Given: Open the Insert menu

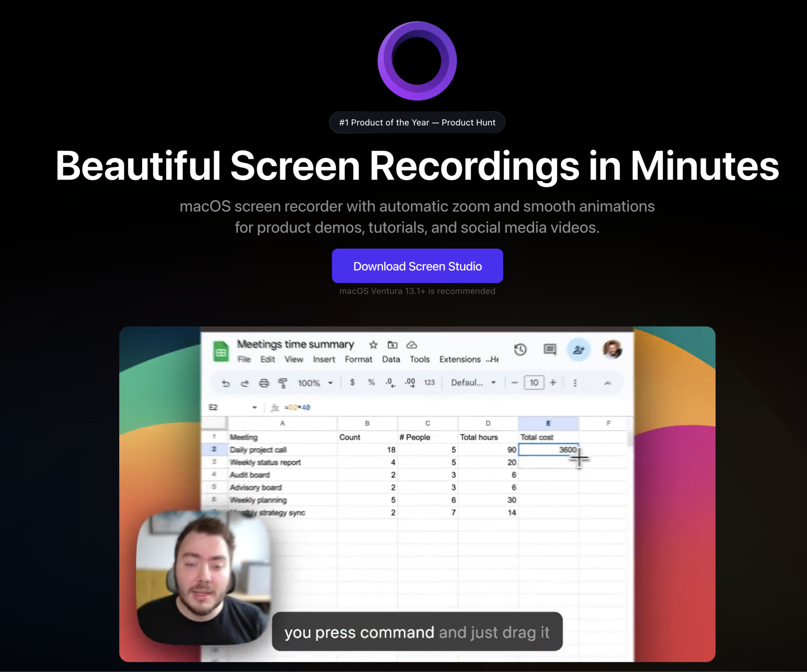Looking at the screenshot, I should (x=324, y=359).
